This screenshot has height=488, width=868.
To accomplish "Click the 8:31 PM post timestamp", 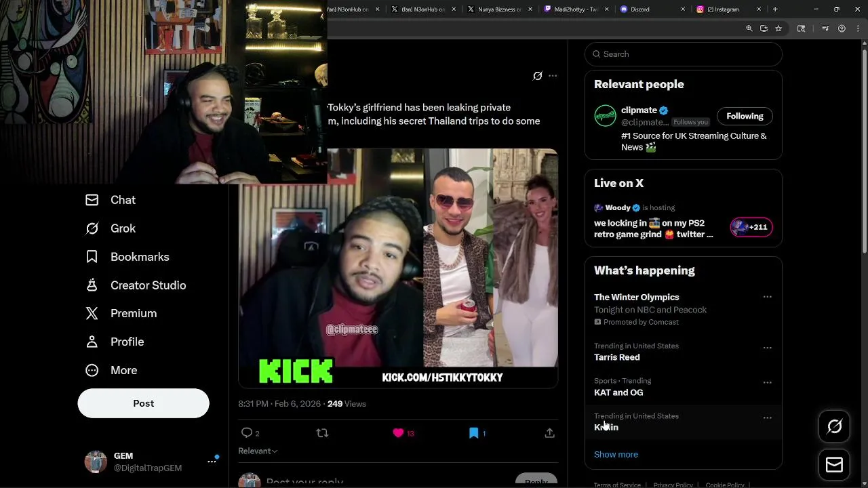I will 279,404.
